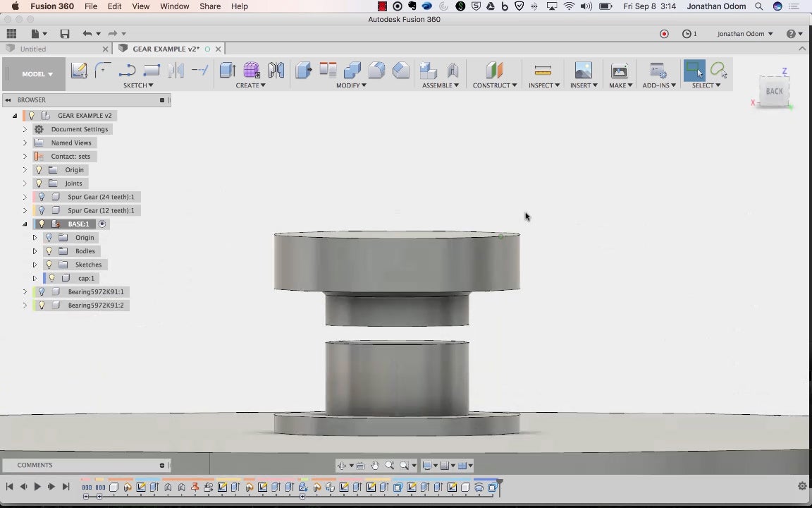Image resolution: width=812 pixels, height=508 pixels.
Task: Select the Extrude tool in Create
Action: pyautogui.click(x=227, y=70)
